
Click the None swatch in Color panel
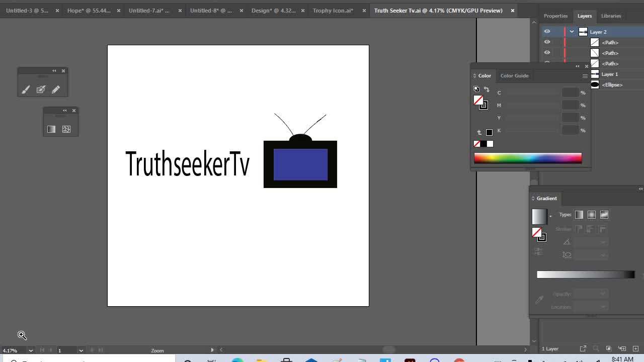477,144
